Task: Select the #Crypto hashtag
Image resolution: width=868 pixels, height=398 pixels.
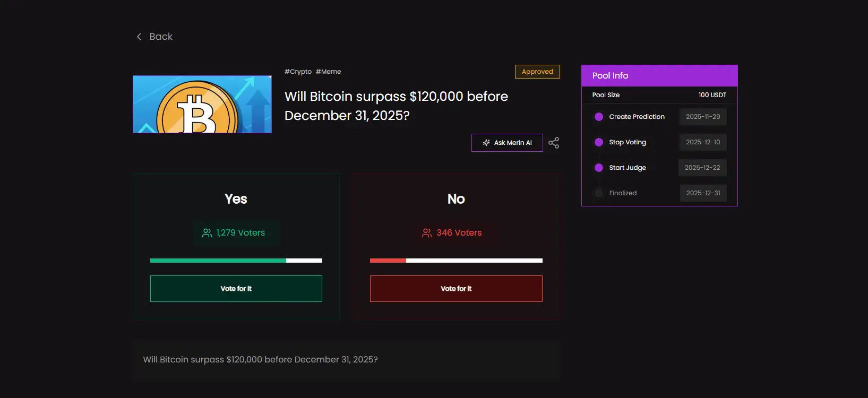Action: click(298, 72)
